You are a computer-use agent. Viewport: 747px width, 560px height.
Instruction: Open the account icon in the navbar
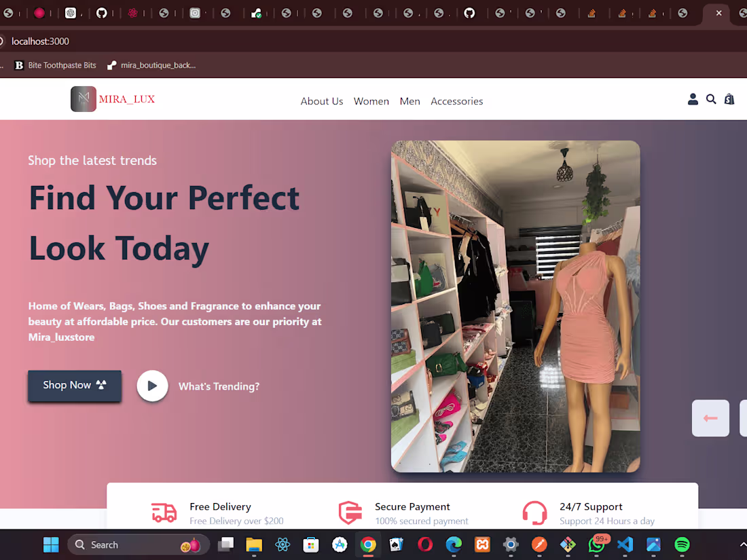click(x=693, y=99)
